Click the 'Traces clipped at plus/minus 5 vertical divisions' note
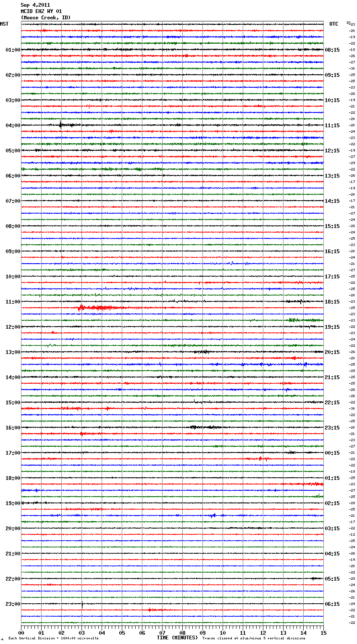Viewport: 357px width, 644px height. tap(254, 638)
